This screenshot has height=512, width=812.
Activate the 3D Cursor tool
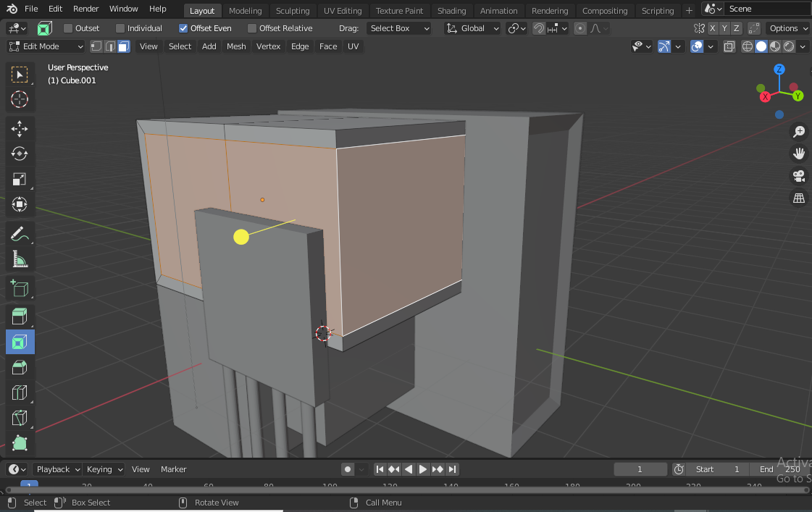[20, 99]
